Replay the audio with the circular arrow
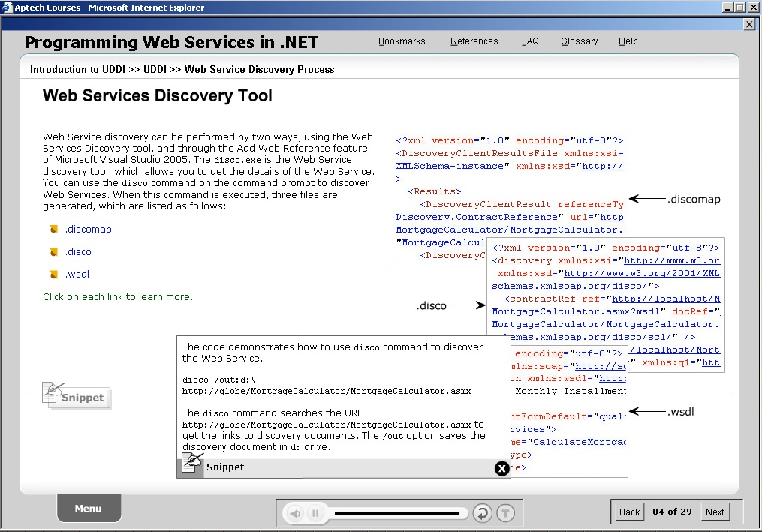Viewport: 762px width, 532px height. [482, 513]
